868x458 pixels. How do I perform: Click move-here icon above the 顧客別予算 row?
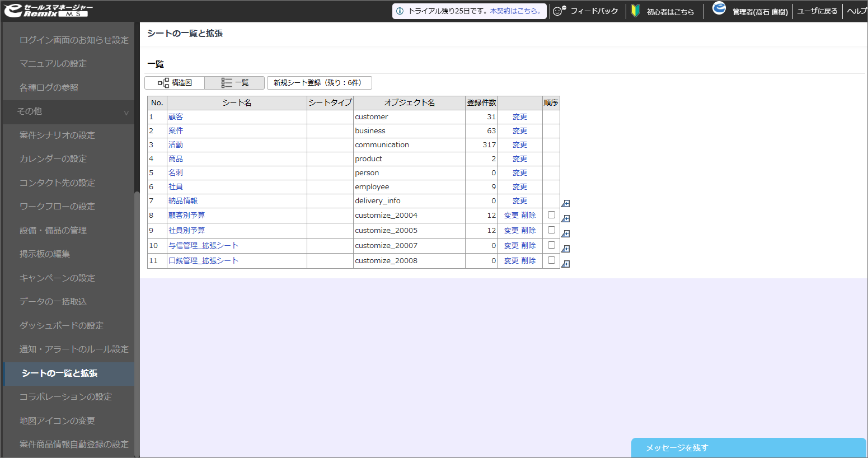coord(566,204)
